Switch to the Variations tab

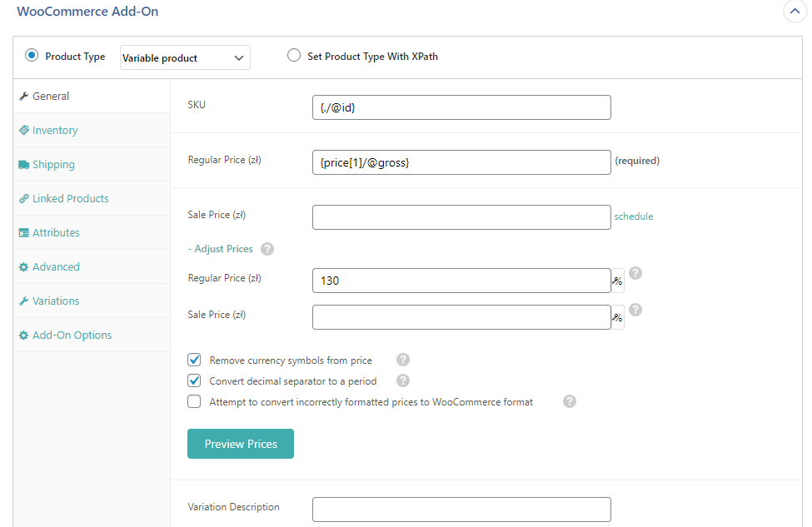56,301
